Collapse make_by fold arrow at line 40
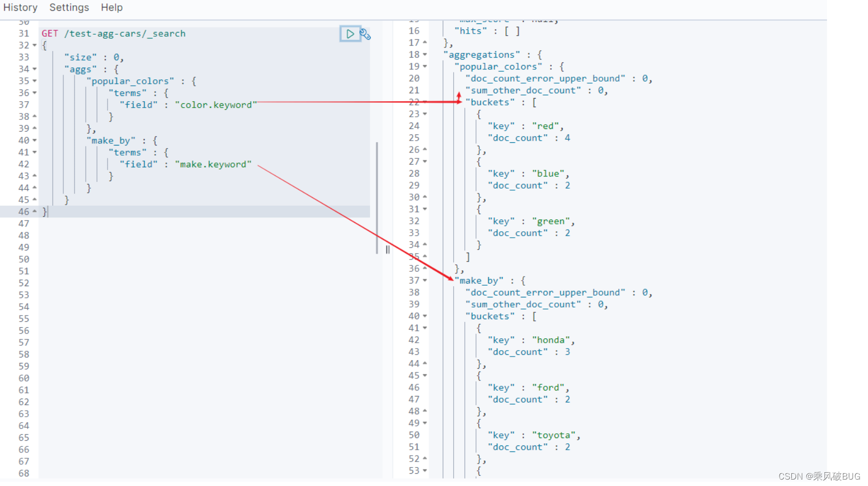This screenshot has height=486, width=868. click(35, 141)
